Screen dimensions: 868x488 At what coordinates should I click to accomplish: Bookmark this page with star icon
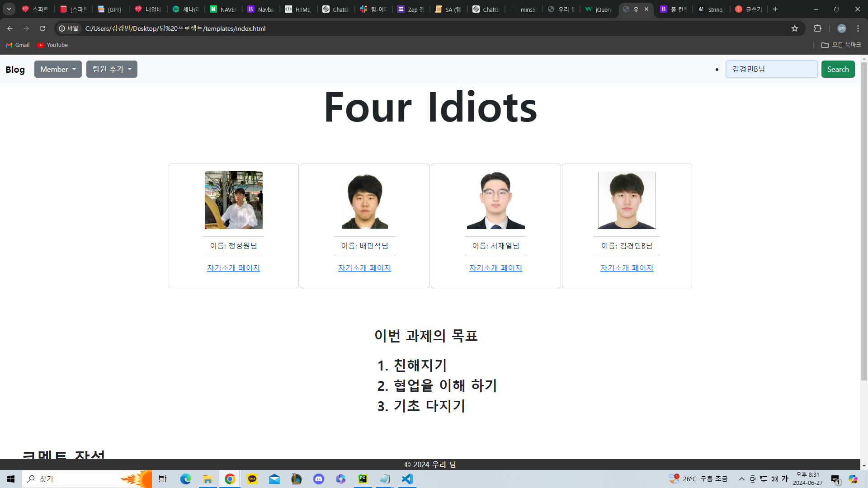(x=795, y=28)
